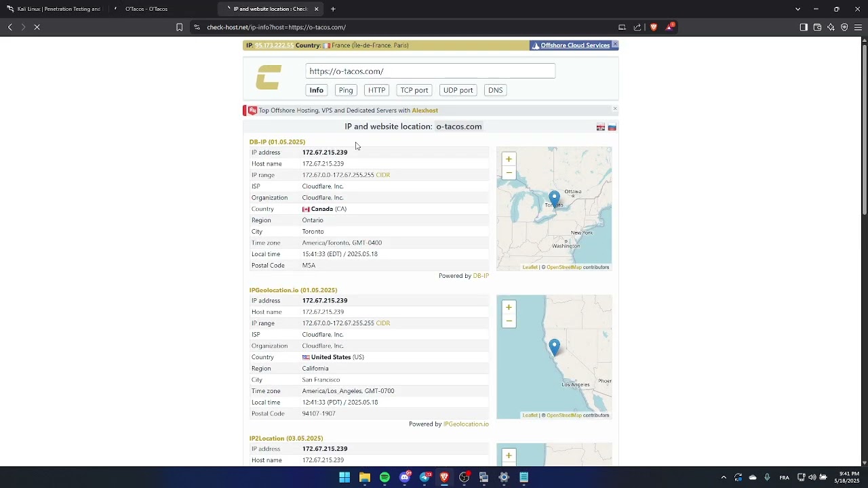868x488 pixels.
Task: Open the DB-IP (01.05.2025) heading link
Action: point(277,142)
